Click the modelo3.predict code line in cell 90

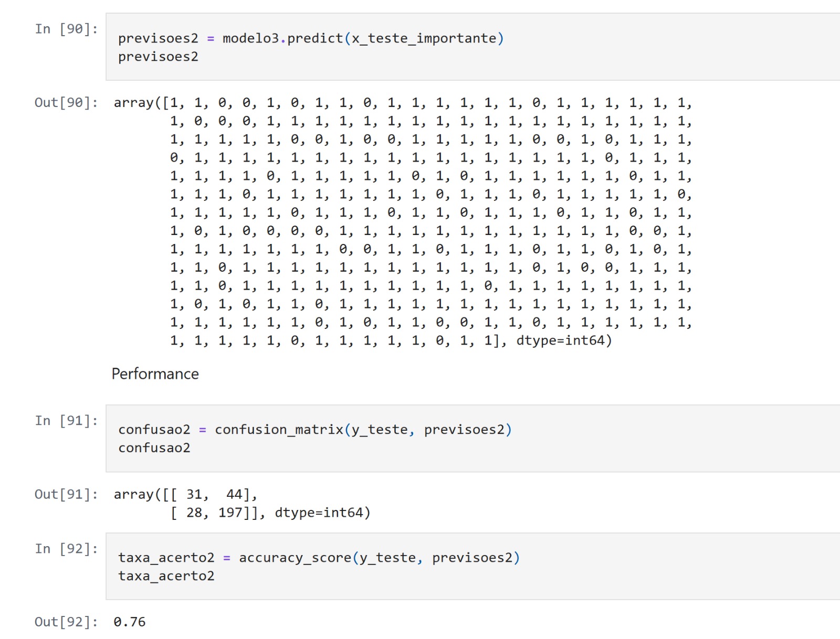tap(310, 38)
